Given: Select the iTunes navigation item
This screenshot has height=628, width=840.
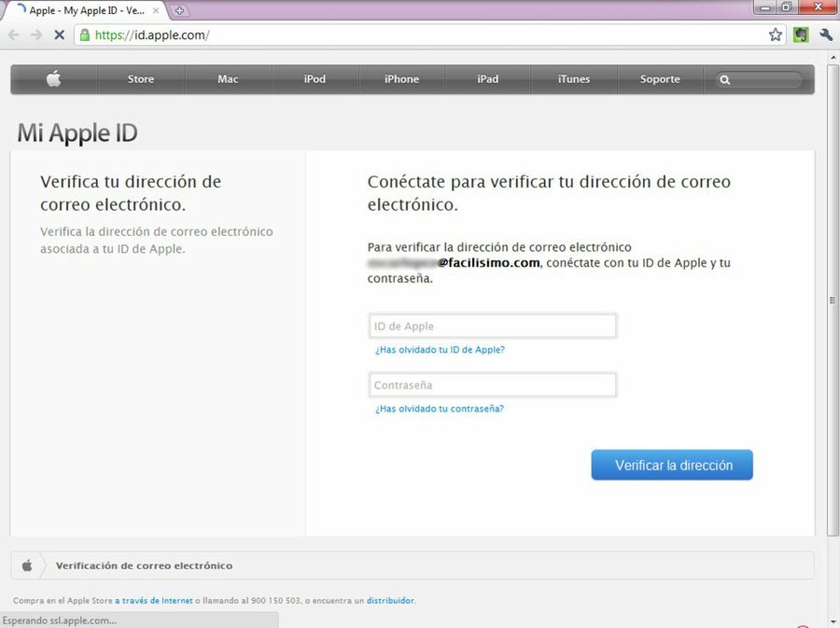Looking at the screenshot, I should pos(574,79).
